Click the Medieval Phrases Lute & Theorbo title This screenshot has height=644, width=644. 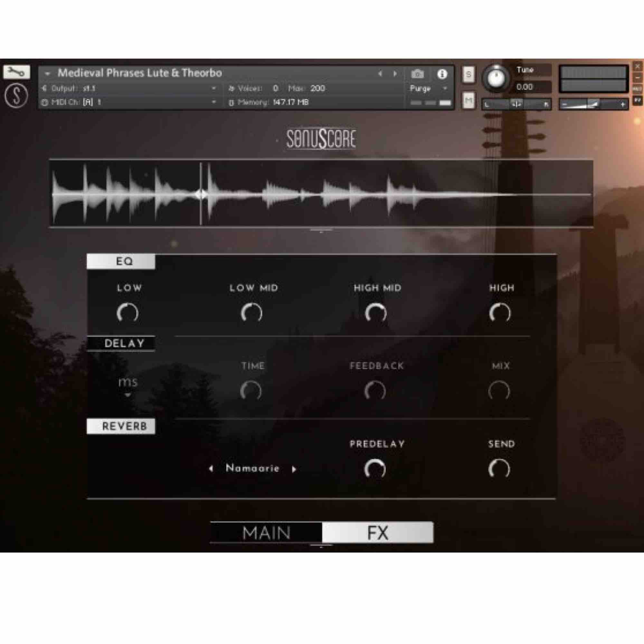point(140,73)
